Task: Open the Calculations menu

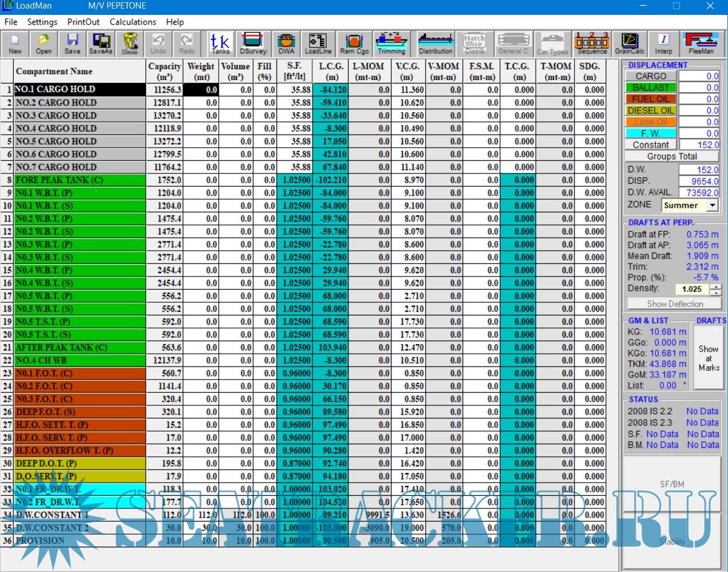Action: point(133,22)
